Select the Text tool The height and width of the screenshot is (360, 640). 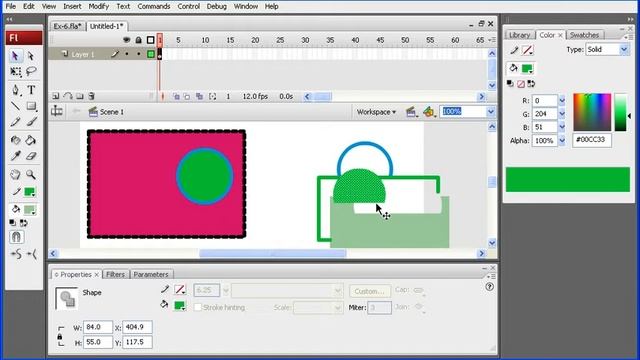(31, 90)
